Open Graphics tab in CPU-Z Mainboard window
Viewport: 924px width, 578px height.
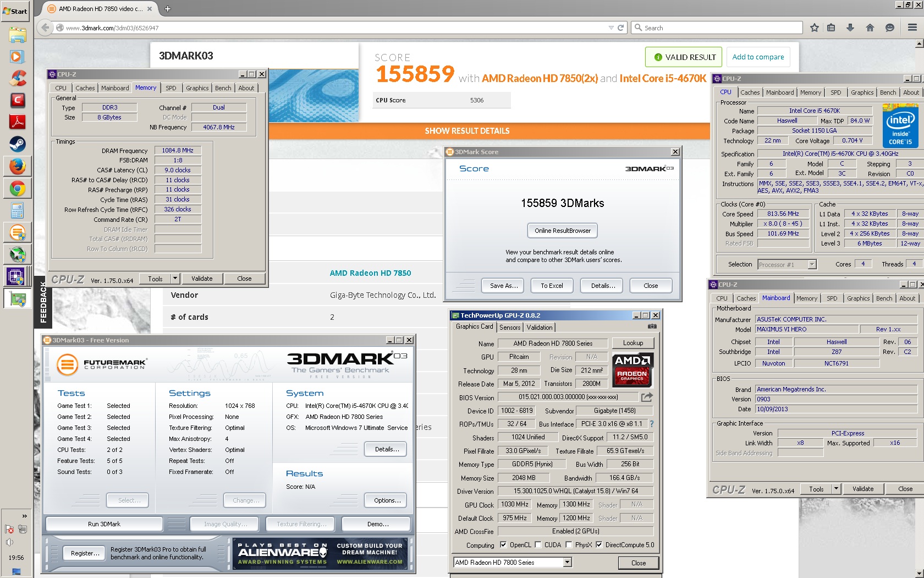pyautogui.click(x=858, y=298)
